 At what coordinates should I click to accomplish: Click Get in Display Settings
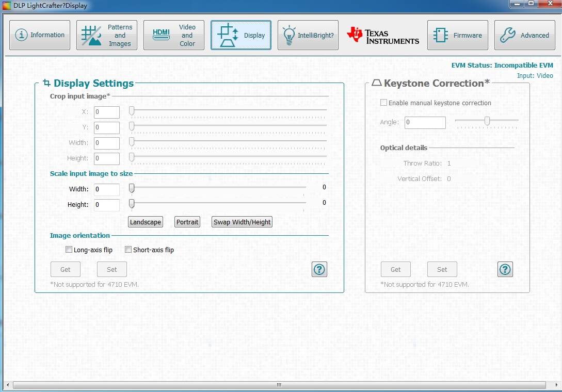point(65,269)
